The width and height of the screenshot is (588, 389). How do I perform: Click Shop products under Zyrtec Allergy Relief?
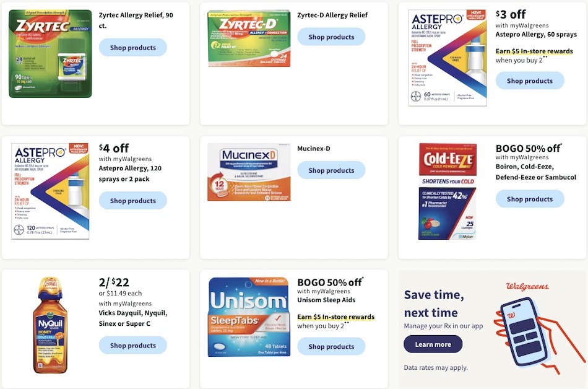click(x=132, y=48)
